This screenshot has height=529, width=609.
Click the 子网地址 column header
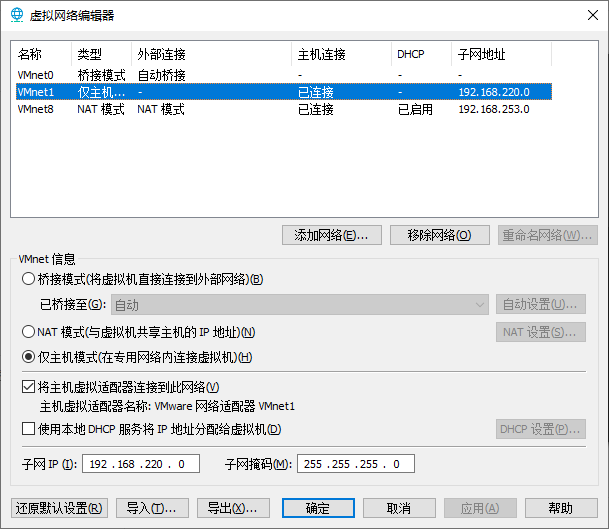tap(501, 54)
